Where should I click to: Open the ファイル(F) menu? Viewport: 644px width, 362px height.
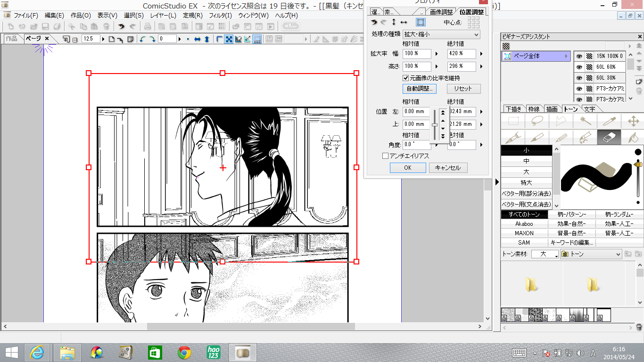pos(26,15)
